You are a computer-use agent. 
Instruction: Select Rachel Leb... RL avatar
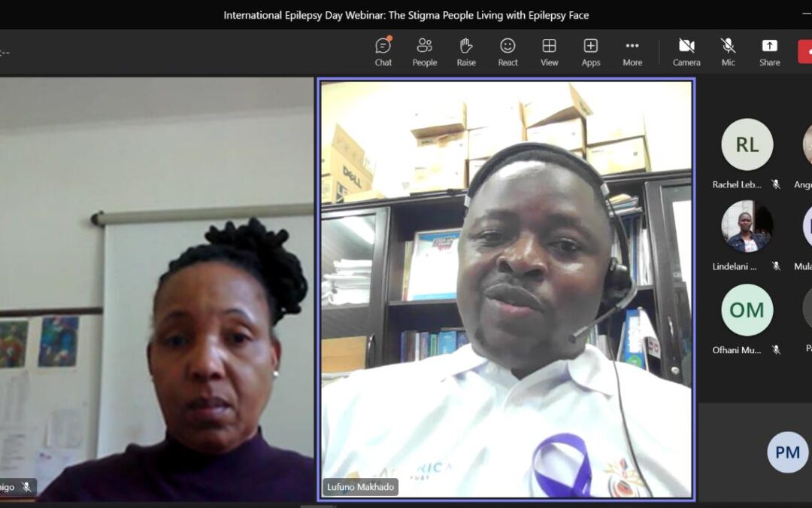(747, 144)
